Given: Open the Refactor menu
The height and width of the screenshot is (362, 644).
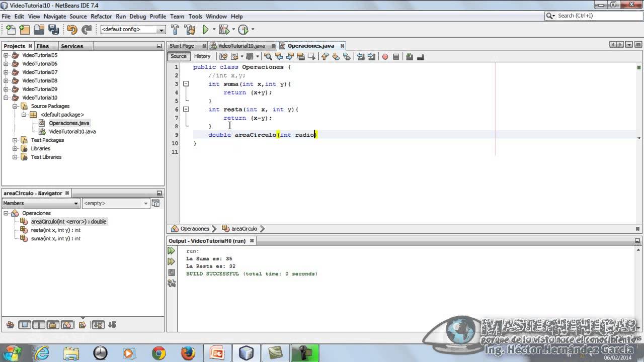Looking at the screenshot, I should click(101, 17).
